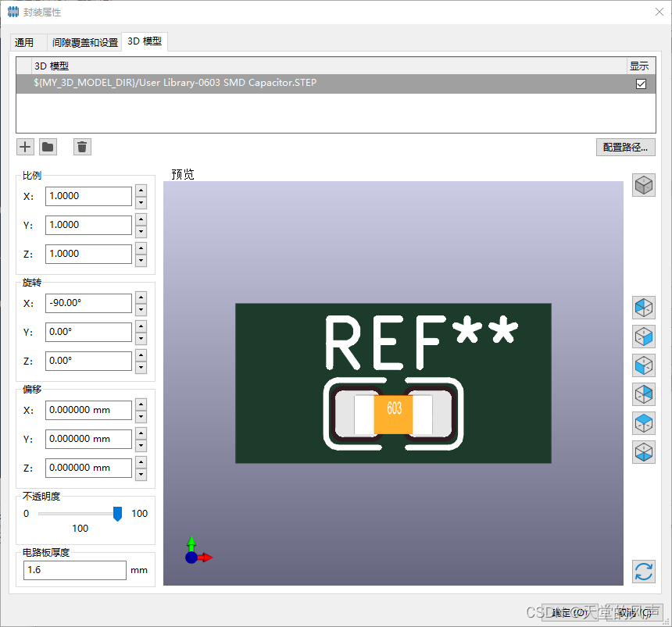
Task: Click the XYZ axis gizmo in preview
Action: pos(198,550)
